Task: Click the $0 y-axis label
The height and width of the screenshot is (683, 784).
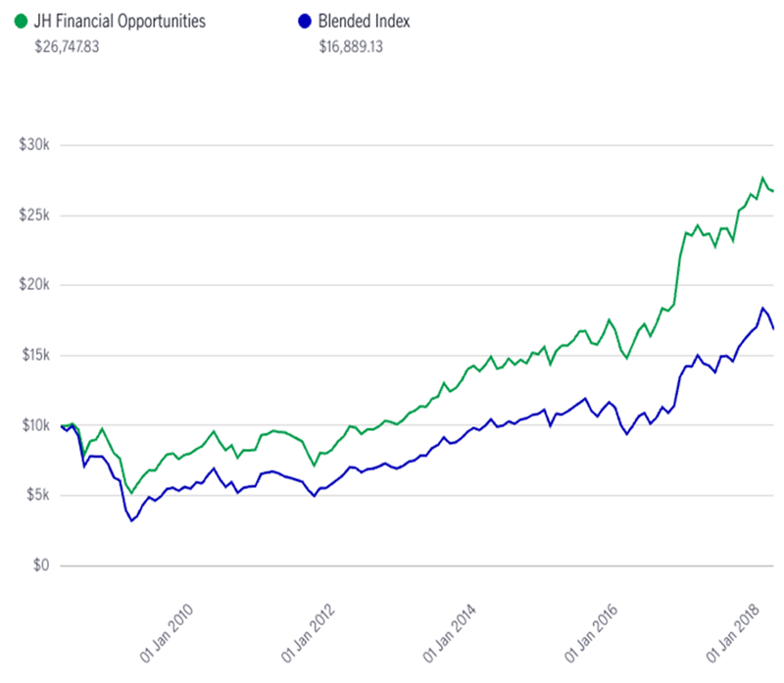Action: (x=42, y=565)
